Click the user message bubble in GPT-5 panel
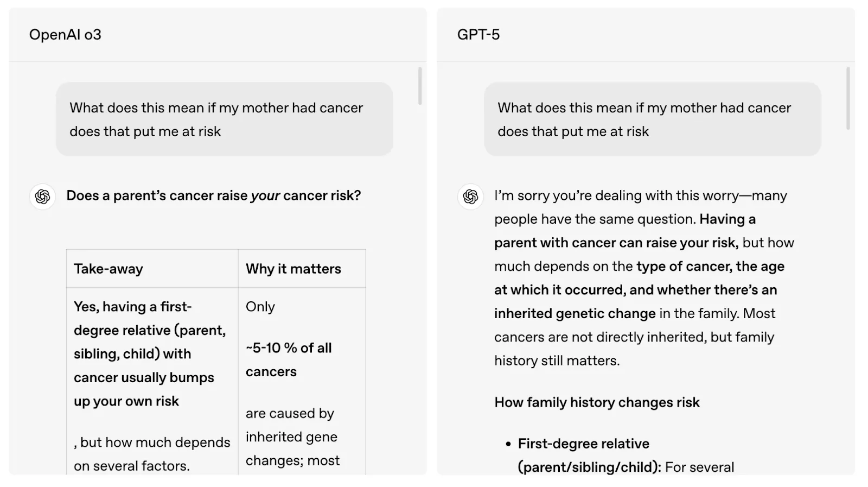Screen dimensions: 868x487 point(652,119)
